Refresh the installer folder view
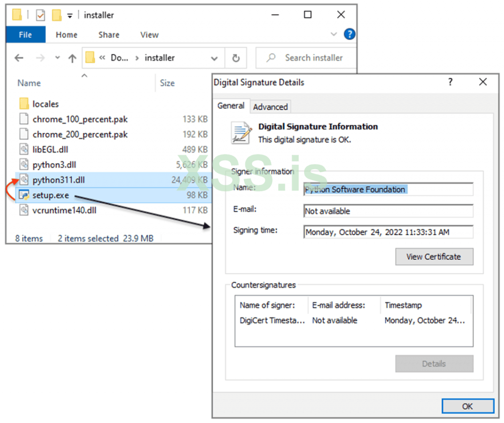504x423 pixels. point(236,58)
